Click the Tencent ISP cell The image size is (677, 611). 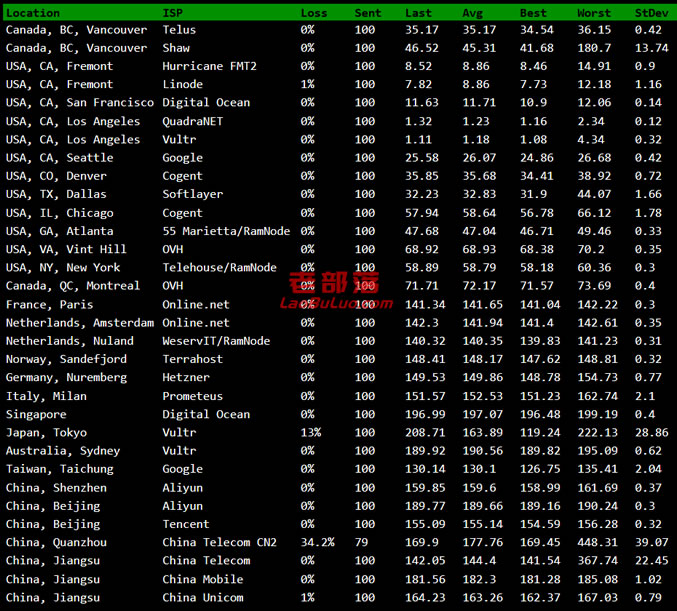tap(186, 524)
